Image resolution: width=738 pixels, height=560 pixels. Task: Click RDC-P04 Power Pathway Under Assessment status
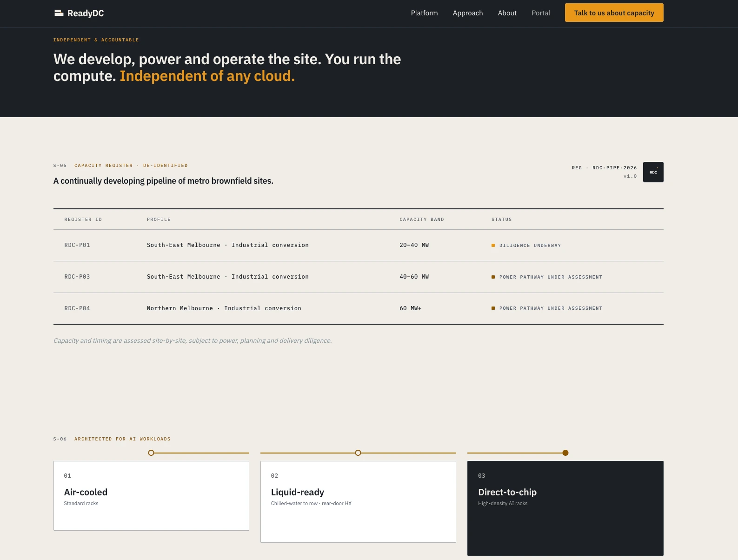coord(547,308)
